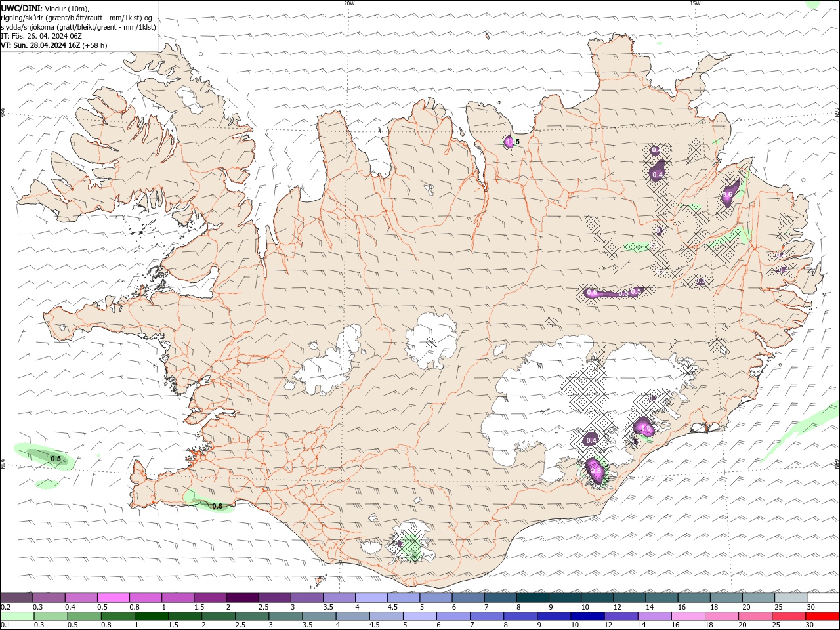Click lavender 4 swatch in purple scale
The width and height of the screenshot is (840, 630).
pos(371,598)
